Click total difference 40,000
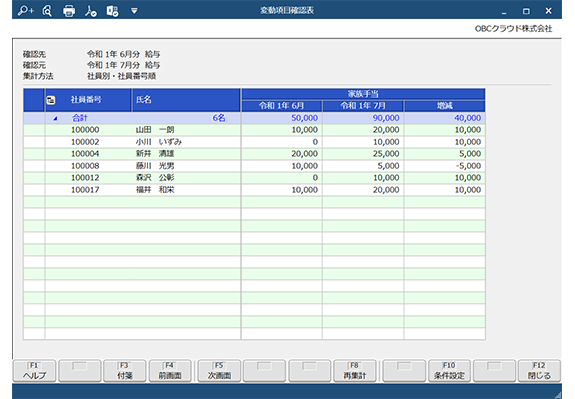 click(468, 118)
